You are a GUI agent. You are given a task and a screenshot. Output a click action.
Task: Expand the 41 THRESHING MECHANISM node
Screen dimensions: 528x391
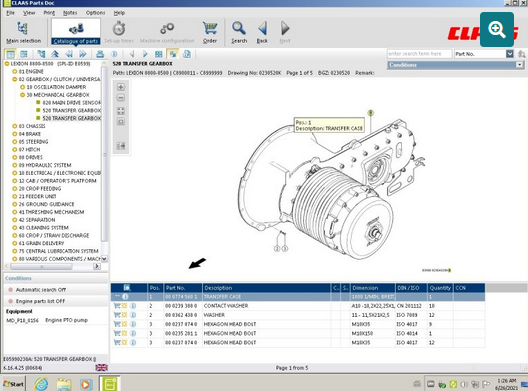14,212
